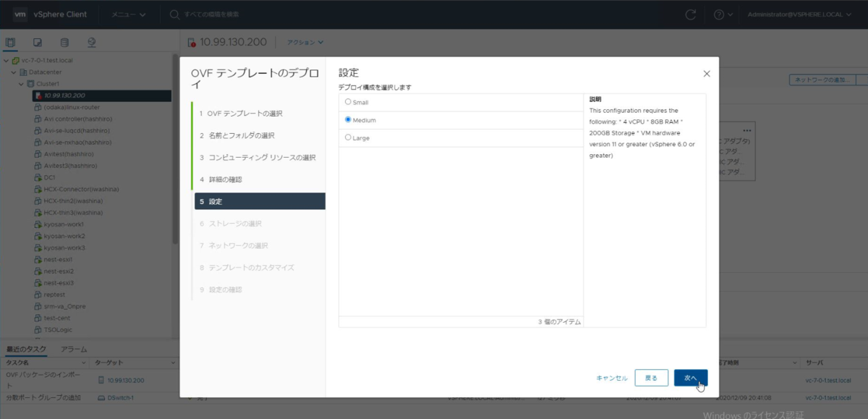Viewport: 868px width, 419px height.
Task: Click the nest-esxi2 VM icon
Action: pos(38,271)
